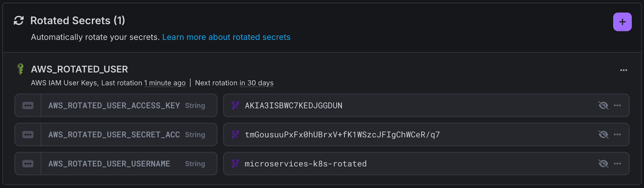Open more options for secret key value row
Viewport: 644px width, 188px height.
617,135
